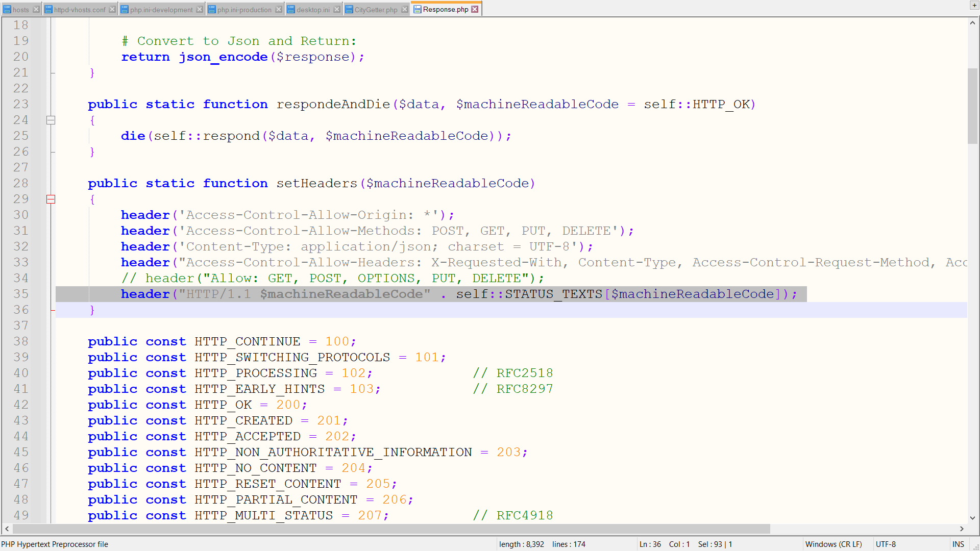Select the active Response.php tab
980x551 pixels.
[x=445, y=9]
